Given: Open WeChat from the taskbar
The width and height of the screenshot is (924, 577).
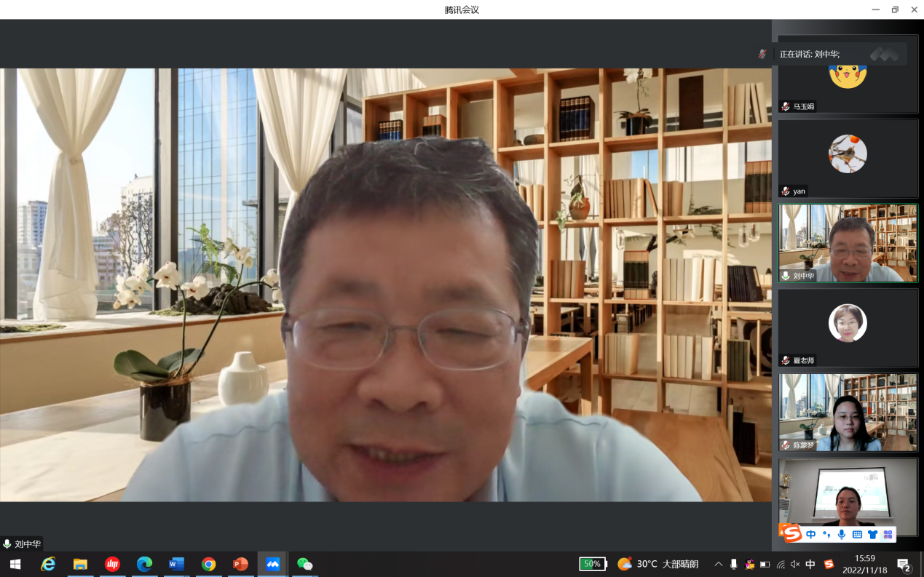Looking at the screenshot, I should coord(304,564).
